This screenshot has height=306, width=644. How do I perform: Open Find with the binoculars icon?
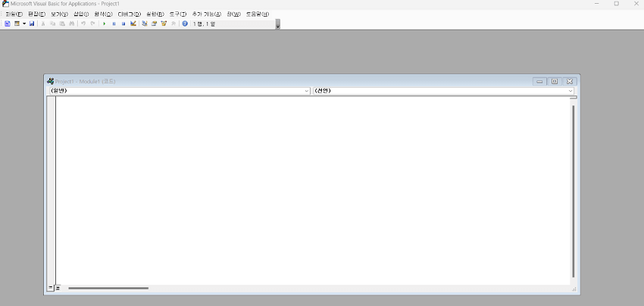click(71, 23)
